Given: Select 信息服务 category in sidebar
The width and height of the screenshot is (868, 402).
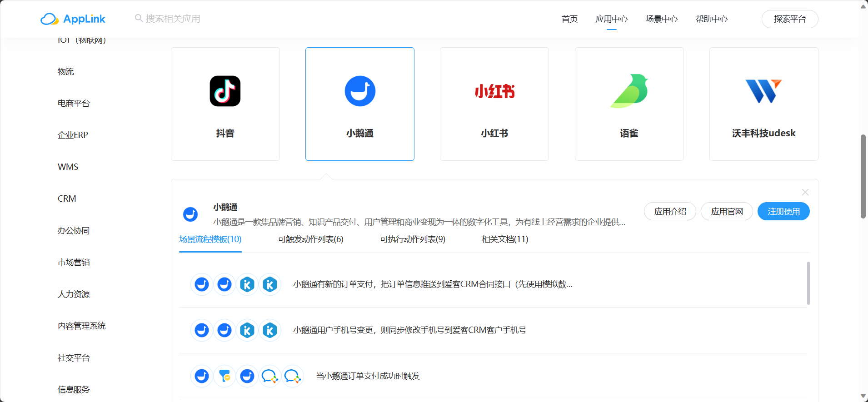Looking at the screenshot, I should (x=74, y=389).
